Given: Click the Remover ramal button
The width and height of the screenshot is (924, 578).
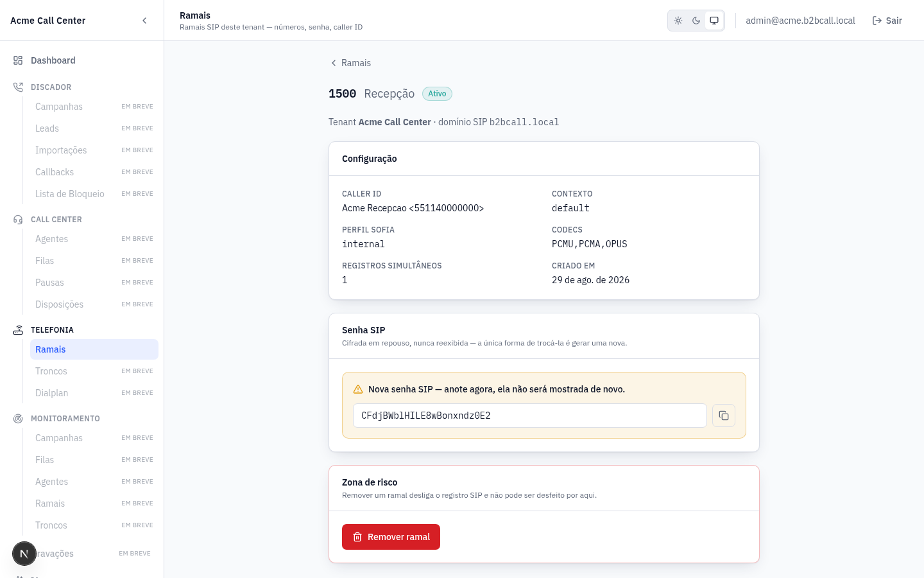Looking at the screenshot, I should tap(391, 537).
